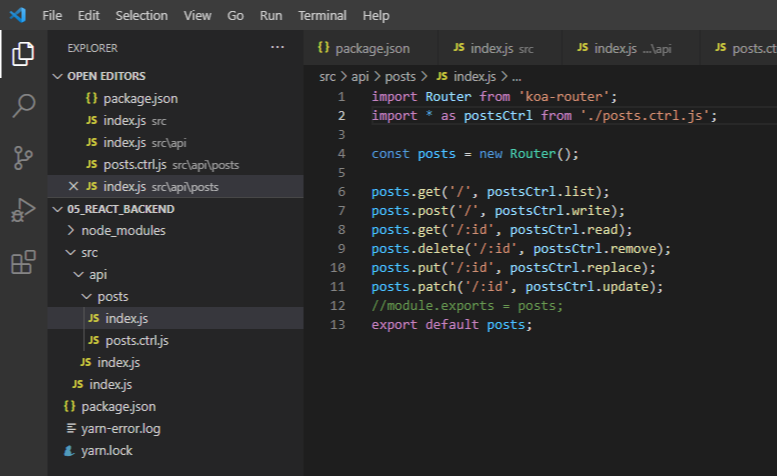777x476 pixels.
Task: Click breadcrumb segment api
Action: [360, 76]
